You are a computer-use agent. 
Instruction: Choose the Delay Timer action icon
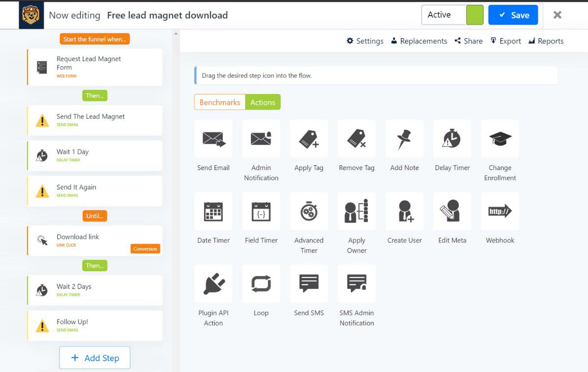point(452,138)
